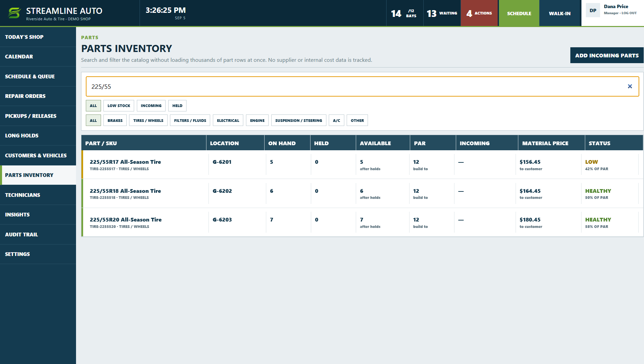This screenshot has height=364, width=644.
Task: Open Settings in sidebar
Action: pos(38,254)
